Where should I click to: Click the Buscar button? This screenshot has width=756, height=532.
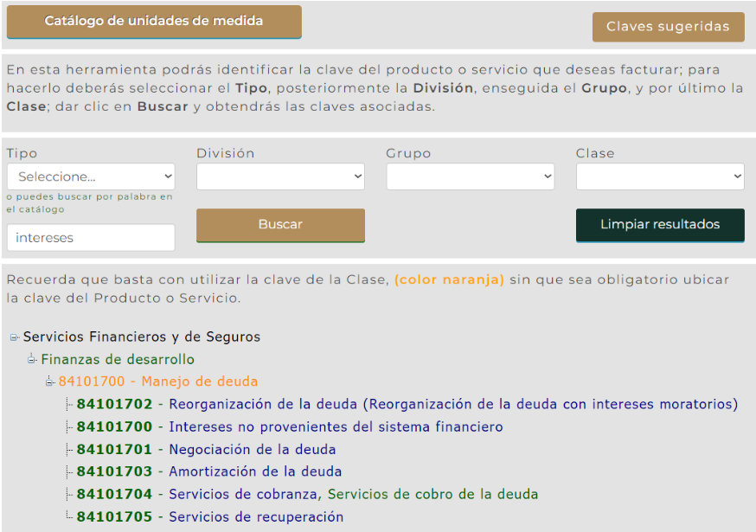pyautogui.click(x=280, y=225)
